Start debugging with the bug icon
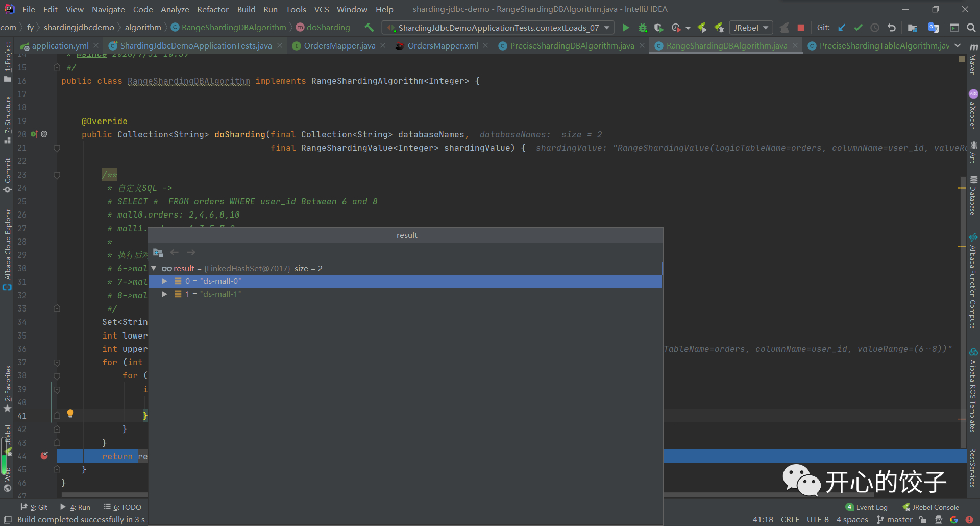This screenshot has width=980, height=526. (643, 28)
